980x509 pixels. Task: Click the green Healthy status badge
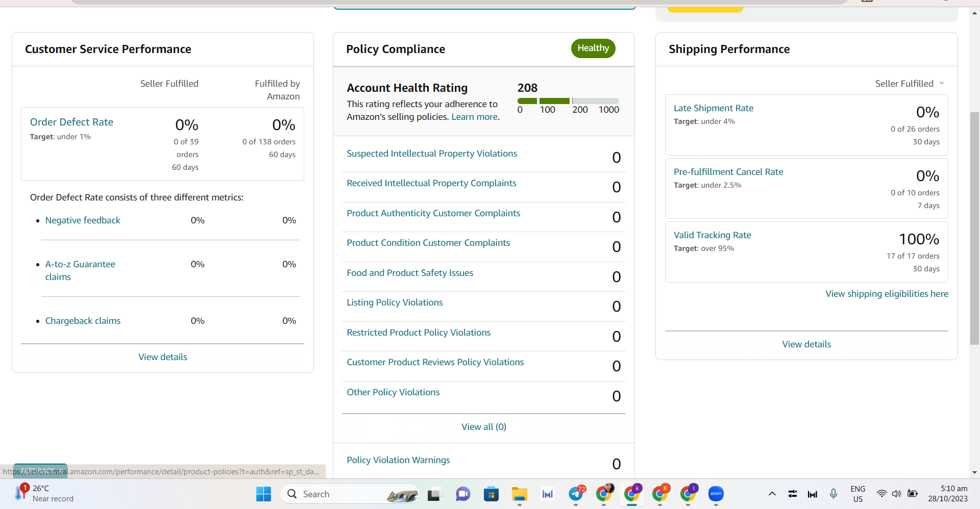pyautogui.click(x=593, y=48)
